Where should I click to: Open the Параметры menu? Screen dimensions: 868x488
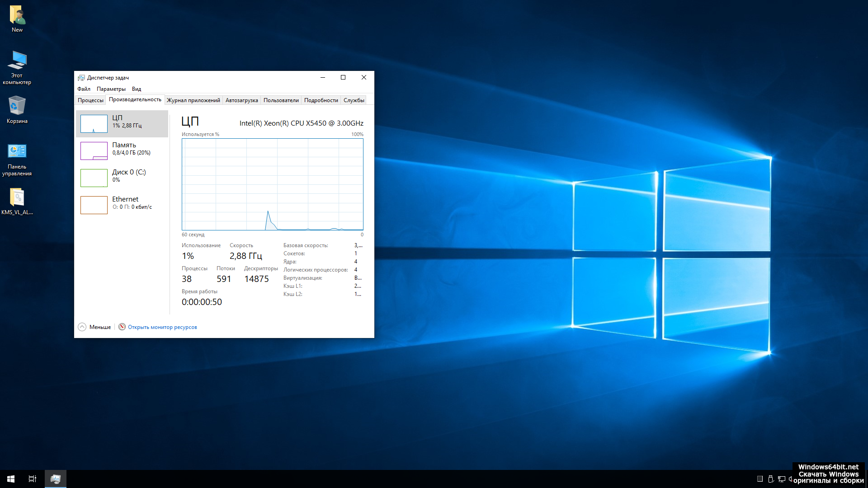pyautogui.click(x=111, y=89)
